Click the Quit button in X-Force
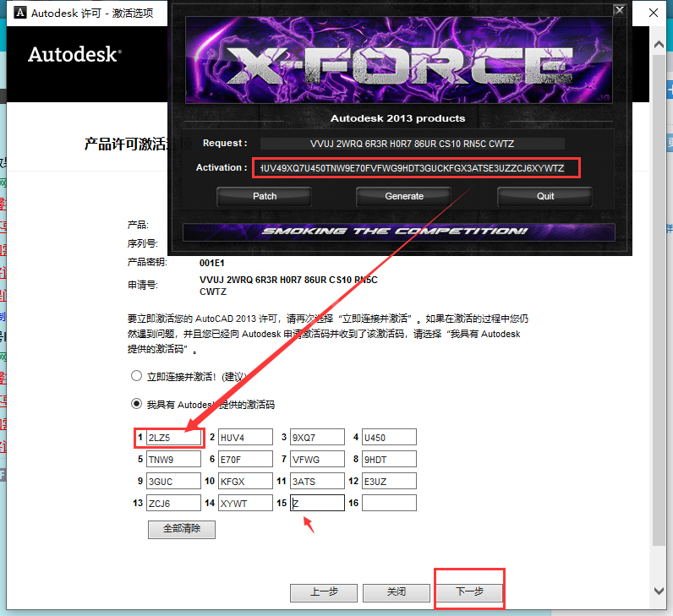 [x=545, y=197]
